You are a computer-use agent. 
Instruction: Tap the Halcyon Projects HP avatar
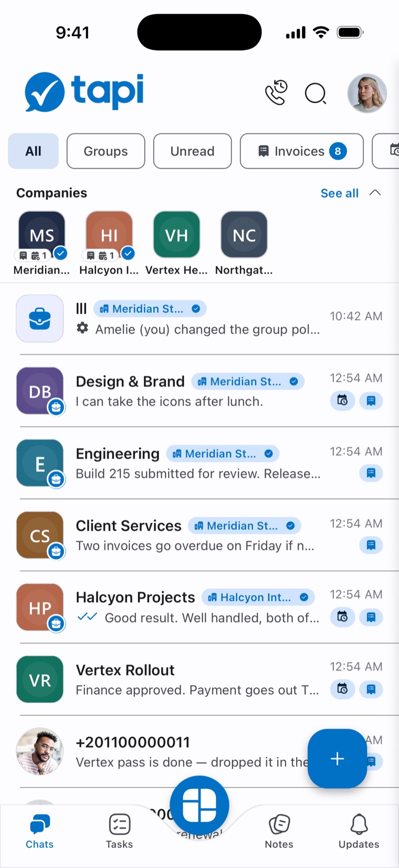coord(40,607)
